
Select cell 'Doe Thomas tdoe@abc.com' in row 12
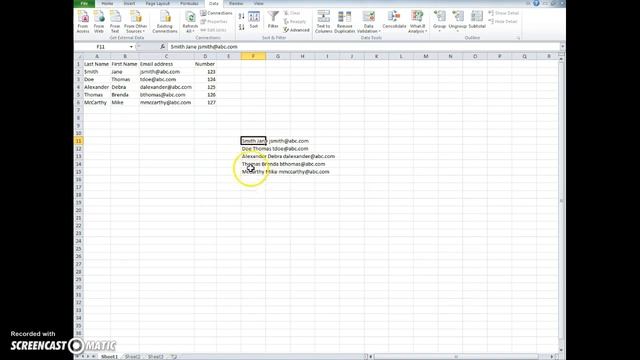point(275,149)
